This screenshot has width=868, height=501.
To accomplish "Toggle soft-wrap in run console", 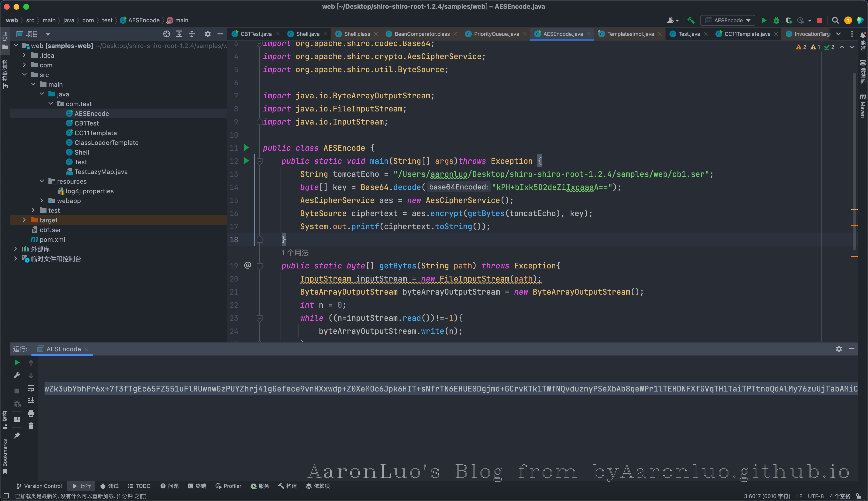I will click(31, 388).
